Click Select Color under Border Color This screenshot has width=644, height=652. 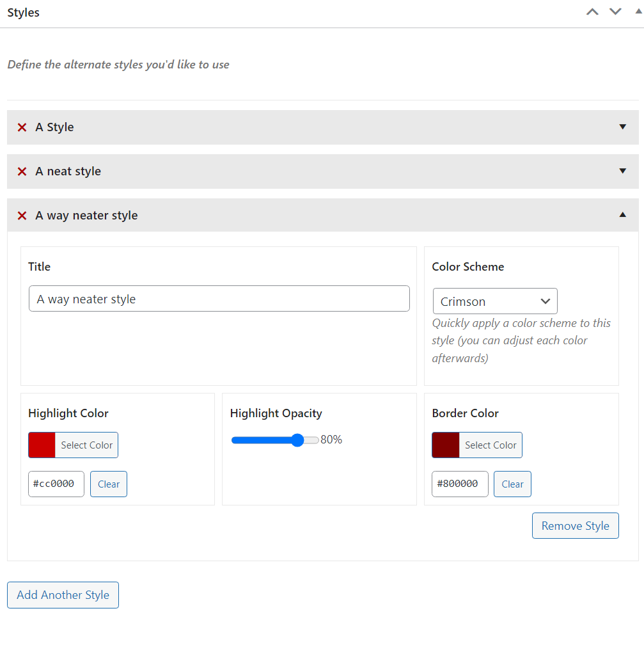491,445
